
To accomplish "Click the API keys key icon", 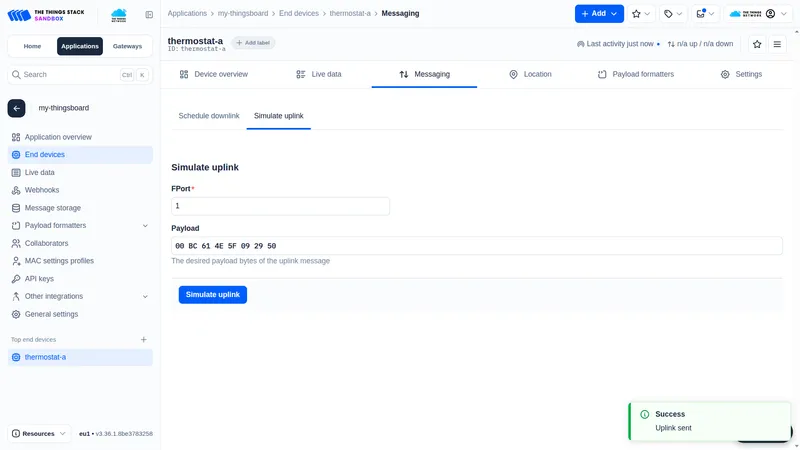I will (x=16, y=279).
